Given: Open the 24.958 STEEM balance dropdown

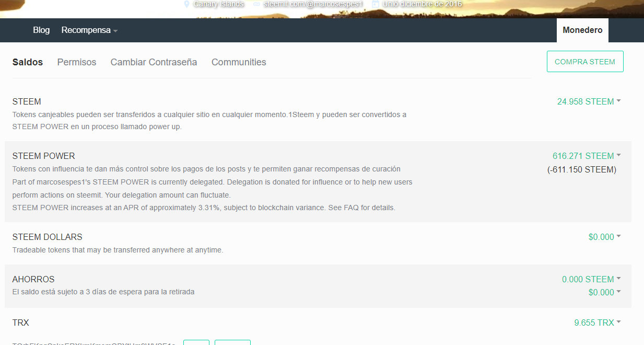Looking at the screenshot, I should (589, 101).
